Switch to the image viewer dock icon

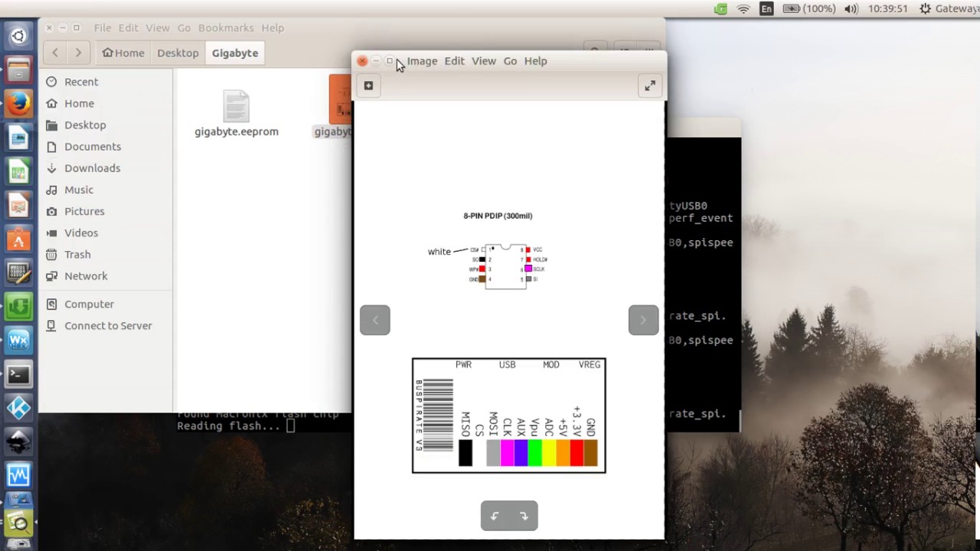[18, 523]
